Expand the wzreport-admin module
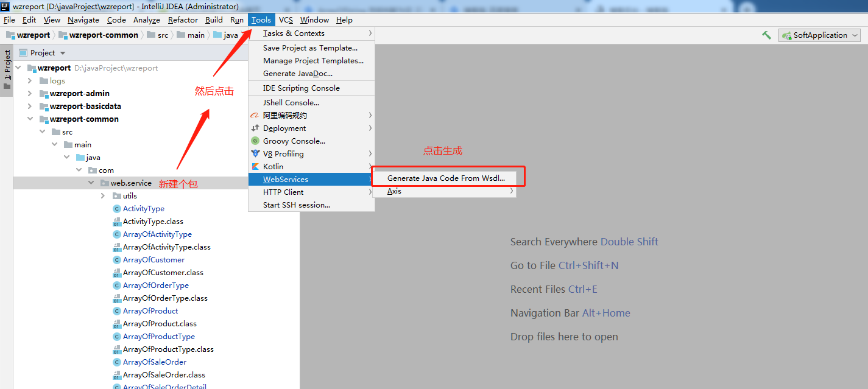This screenshot has width=868, height=389. coord(30,94)
